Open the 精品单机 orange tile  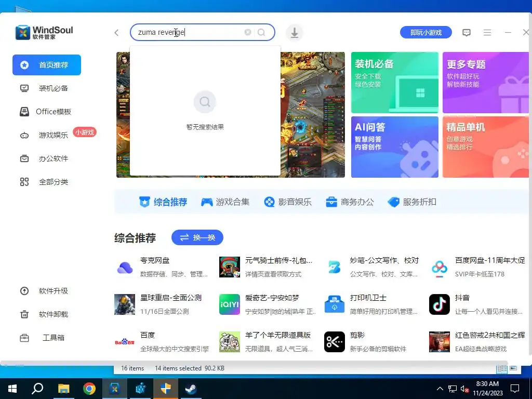[486, 147]
